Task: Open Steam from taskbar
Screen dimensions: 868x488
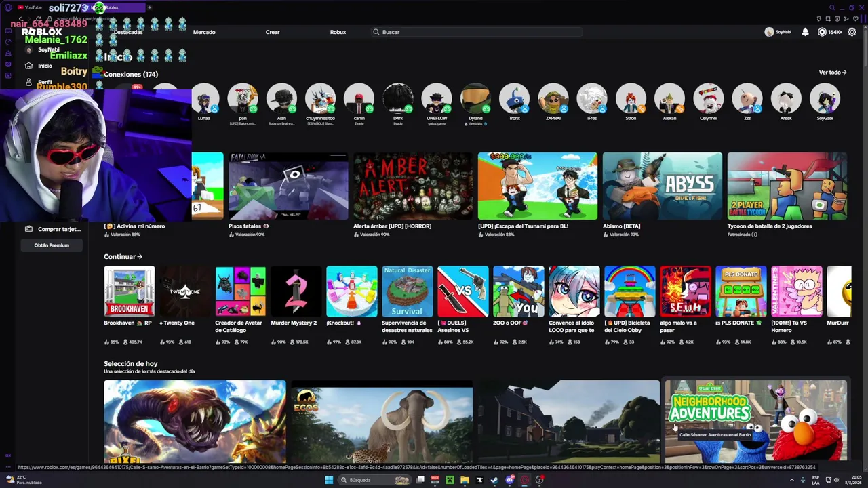Action: (x=494, y=480)
